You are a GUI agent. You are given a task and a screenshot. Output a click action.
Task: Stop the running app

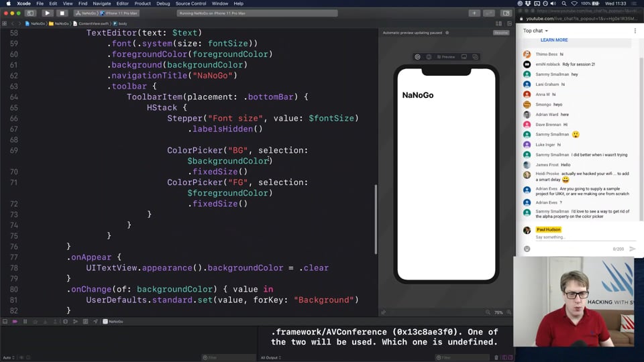[x=62, y=13]
